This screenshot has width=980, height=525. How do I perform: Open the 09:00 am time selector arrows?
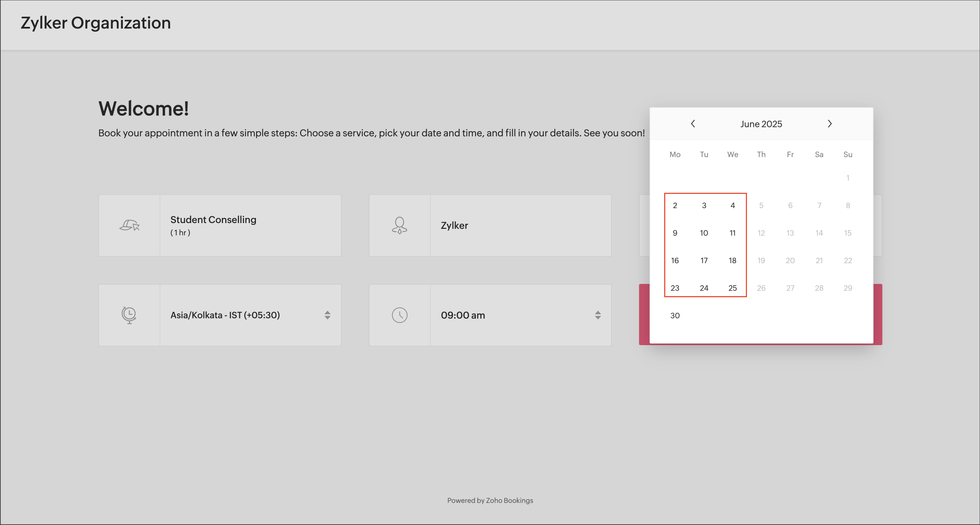click(598, 315)
